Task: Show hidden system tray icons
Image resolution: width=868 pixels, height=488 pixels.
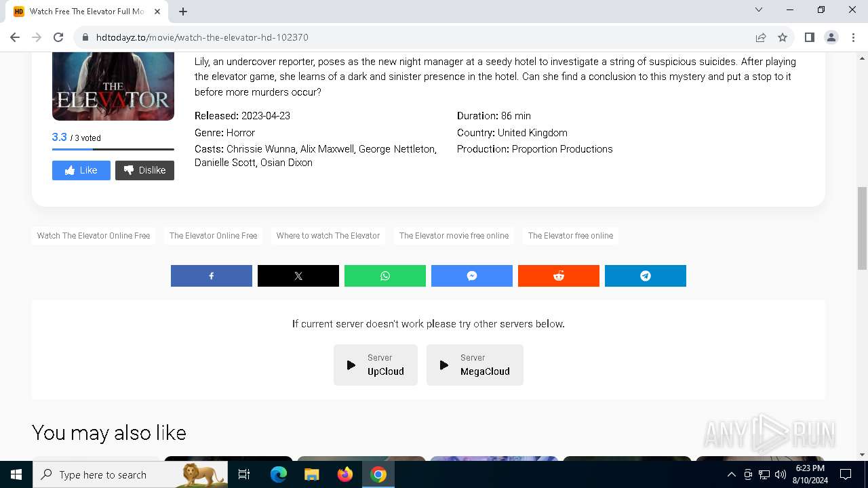Action: [x=731, y=474]
